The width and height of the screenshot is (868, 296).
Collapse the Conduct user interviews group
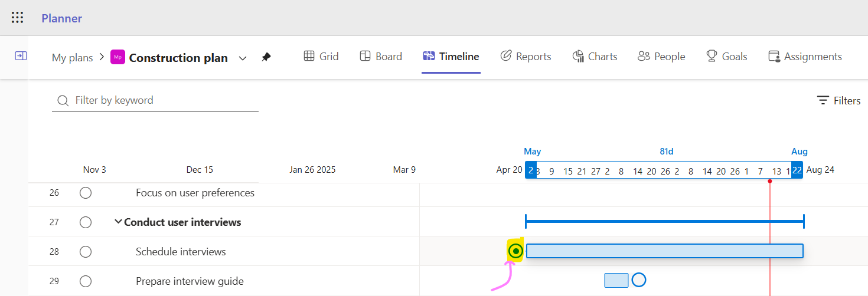pyautogui.click(x=118, y=222)
